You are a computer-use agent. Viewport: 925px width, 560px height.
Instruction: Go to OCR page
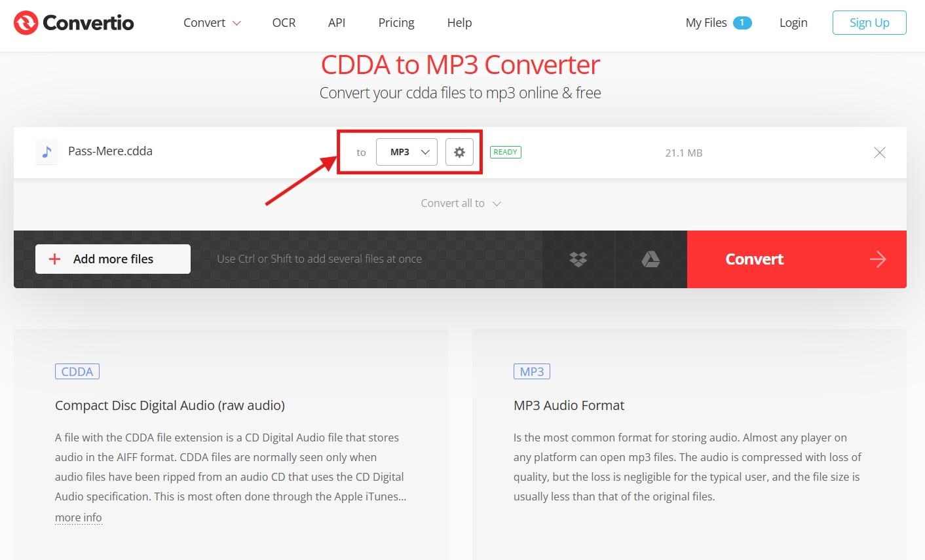[x=284, y=23]
